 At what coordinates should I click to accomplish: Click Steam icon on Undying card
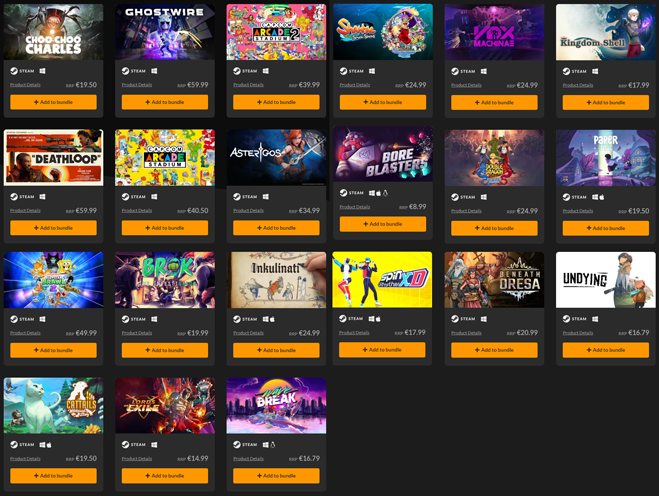[x=567, y=319]
